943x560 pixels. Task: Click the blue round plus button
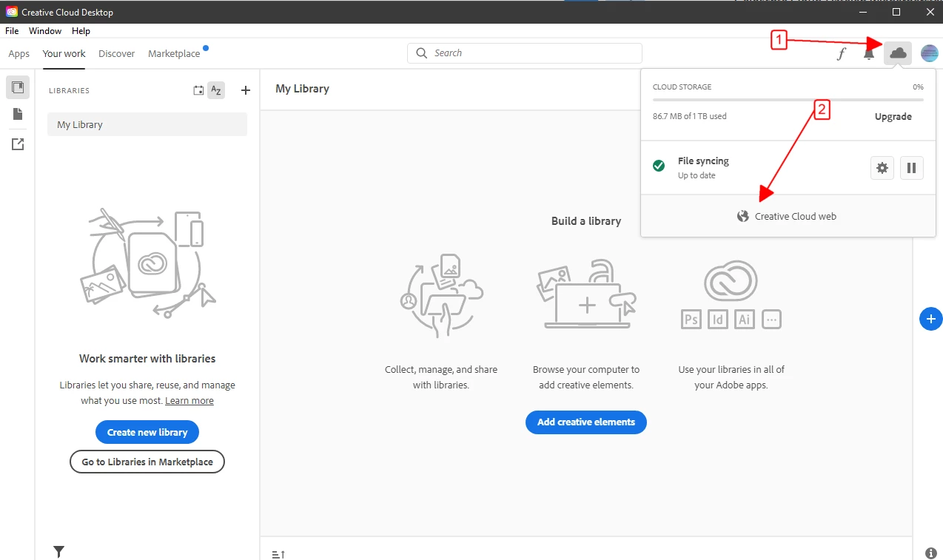[930, 319]
